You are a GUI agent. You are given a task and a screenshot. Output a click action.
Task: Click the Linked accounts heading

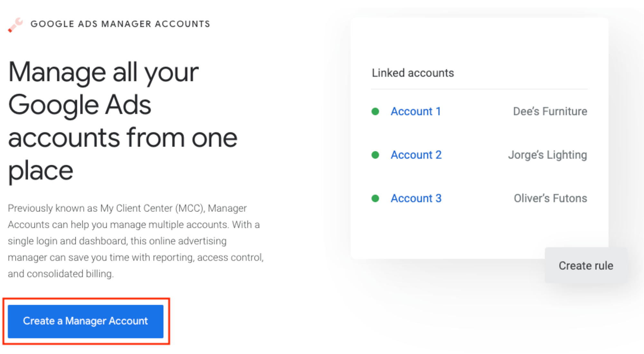click(x=413, y=73)
